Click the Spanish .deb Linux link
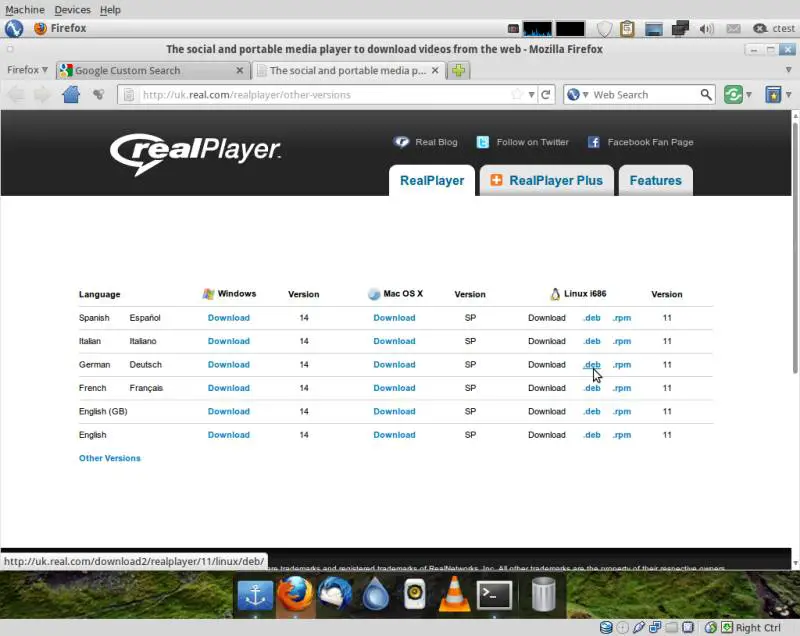This screenshot has height=636, width=800. (592, 318)
